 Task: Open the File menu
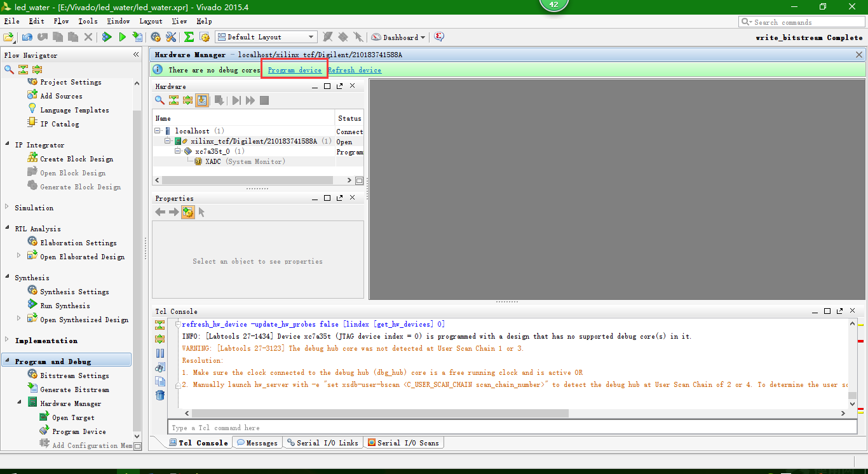(x=11, y=21)
